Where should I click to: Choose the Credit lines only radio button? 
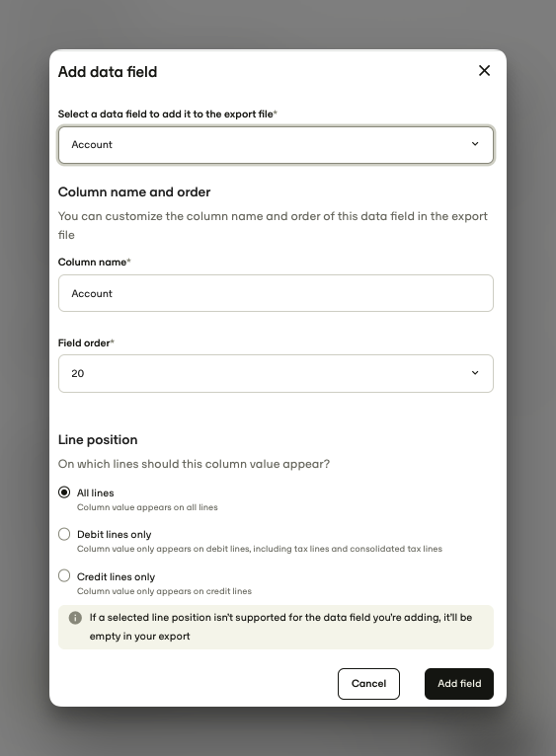(64, 575)
